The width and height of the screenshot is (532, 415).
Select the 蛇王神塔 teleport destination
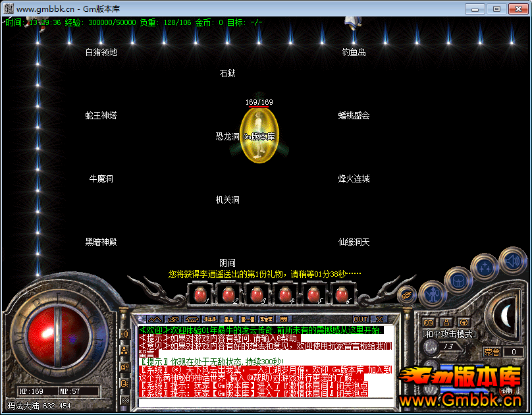click(x=101, y=115)
